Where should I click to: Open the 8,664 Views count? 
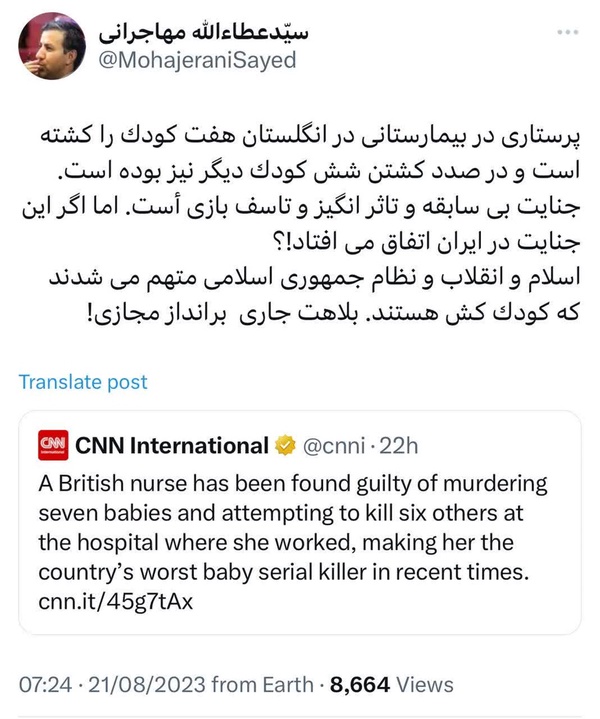(391, 685)
